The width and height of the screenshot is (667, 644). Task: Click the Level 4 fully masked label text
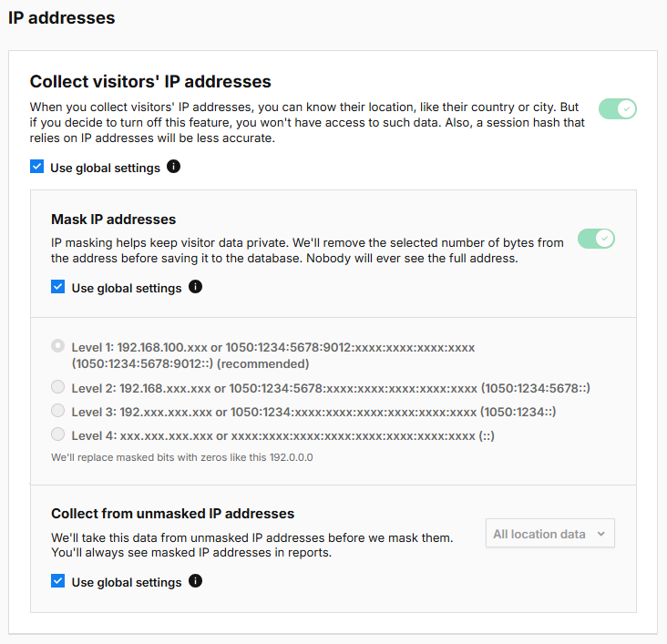282,436
